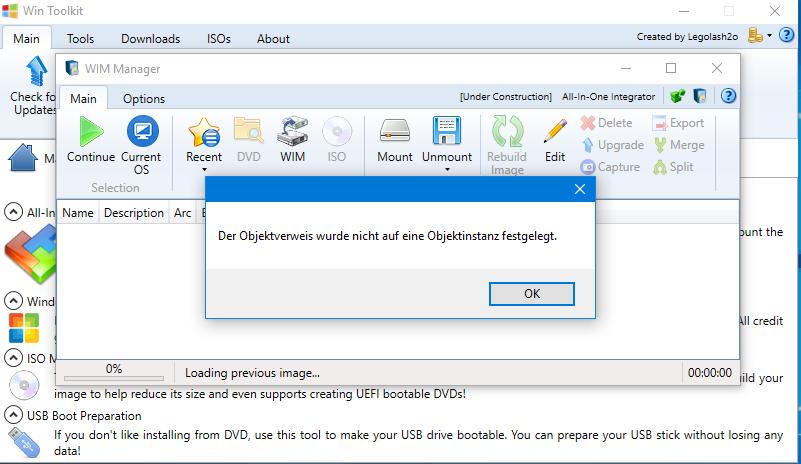Click the All-In-One Integrator label link
The width and height of the screenshot is (801, 464).
coord(608,97)
